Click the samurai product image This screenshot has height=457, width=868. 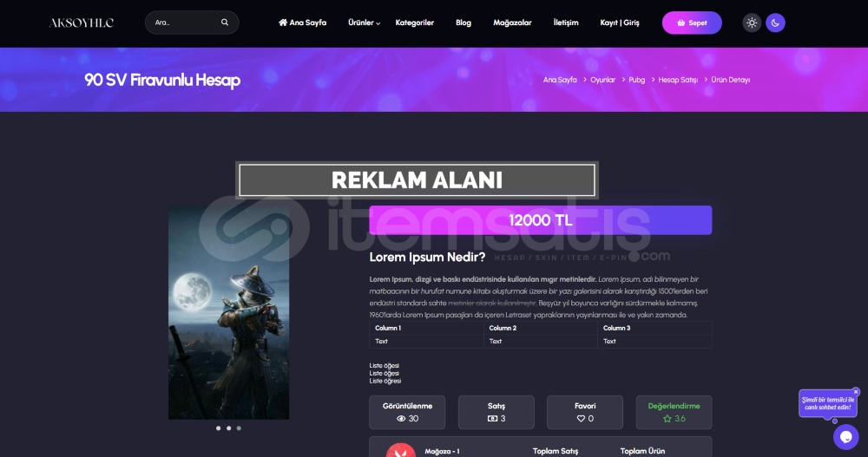(228, 312)
